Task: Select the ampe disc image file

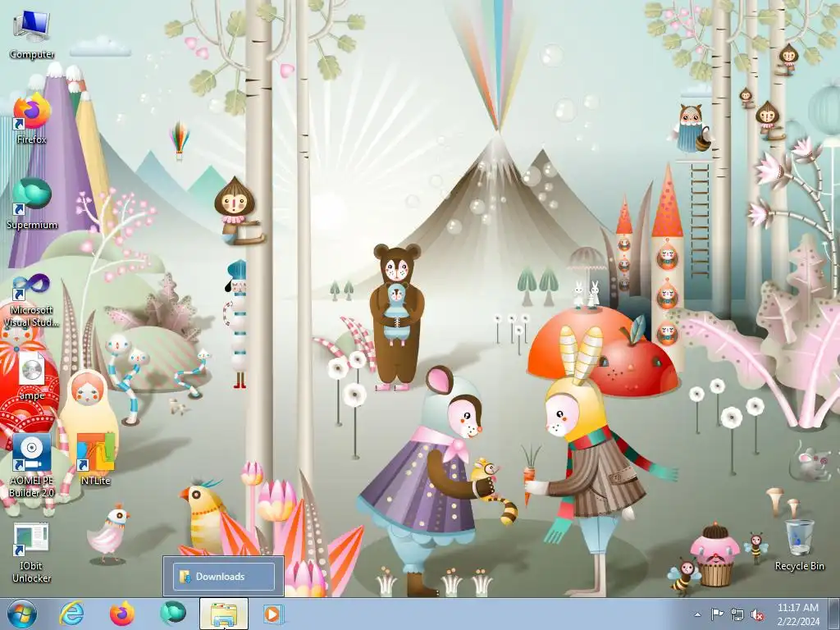Action: [x=32, y=376]
